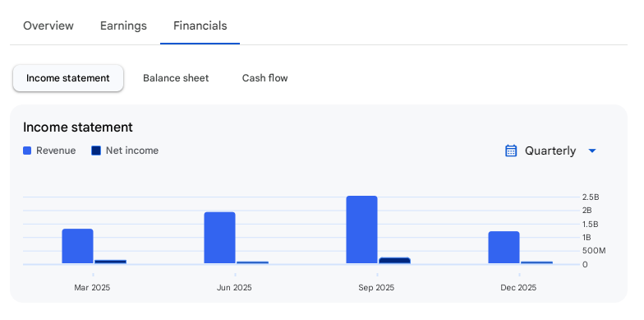Open the Quarterly period dropdown
The height and width of the screenshot is (320, 644).
(x=550, y=151)
